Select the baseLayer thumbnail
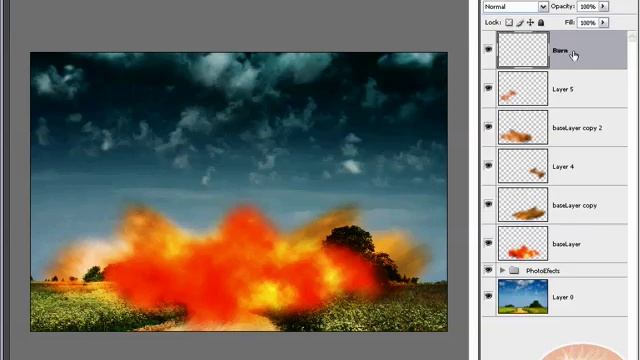 [x=523, y=244]
